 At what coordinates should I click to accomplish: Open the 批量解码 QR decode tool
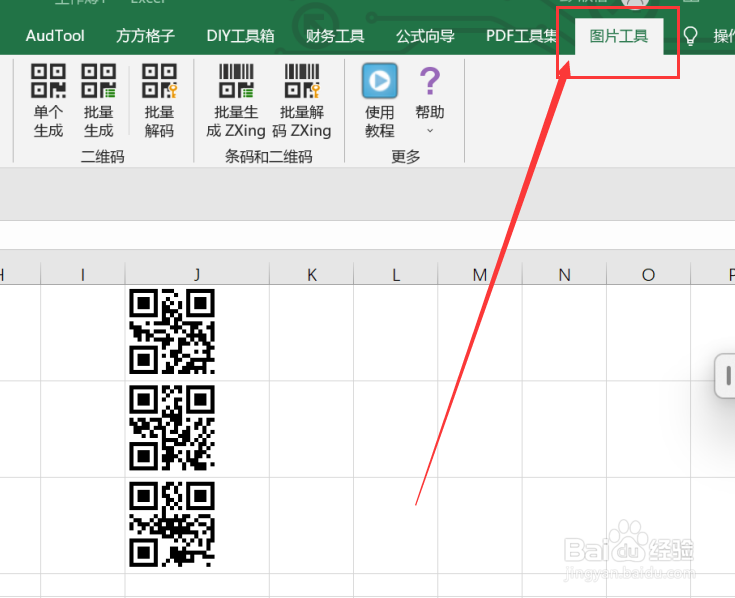[159, 100]
